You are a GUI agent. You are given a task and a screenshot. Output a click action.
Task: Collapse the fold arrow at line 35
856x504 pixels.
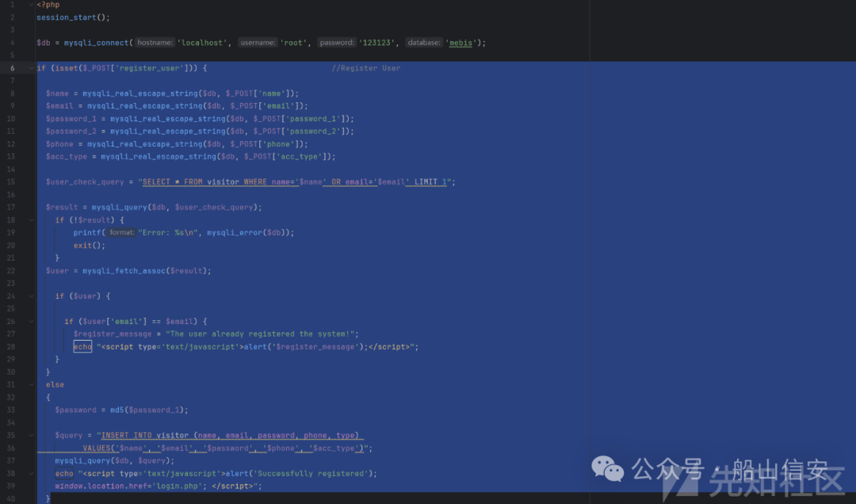(x=31, y=436)
